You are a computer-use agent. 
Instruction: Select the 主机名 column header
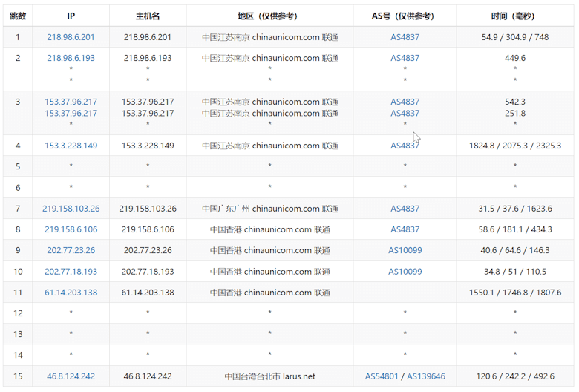pyautogui.click(x=148, y=16)
